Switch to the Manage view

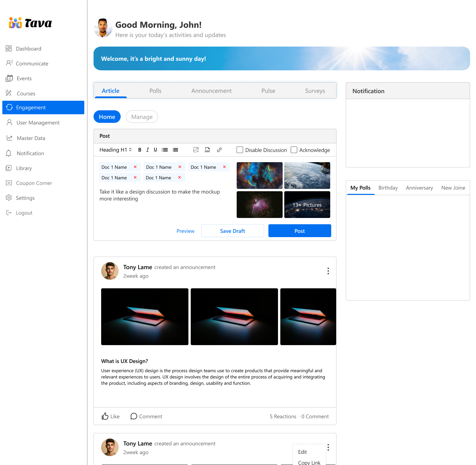(x=142, y=117)
